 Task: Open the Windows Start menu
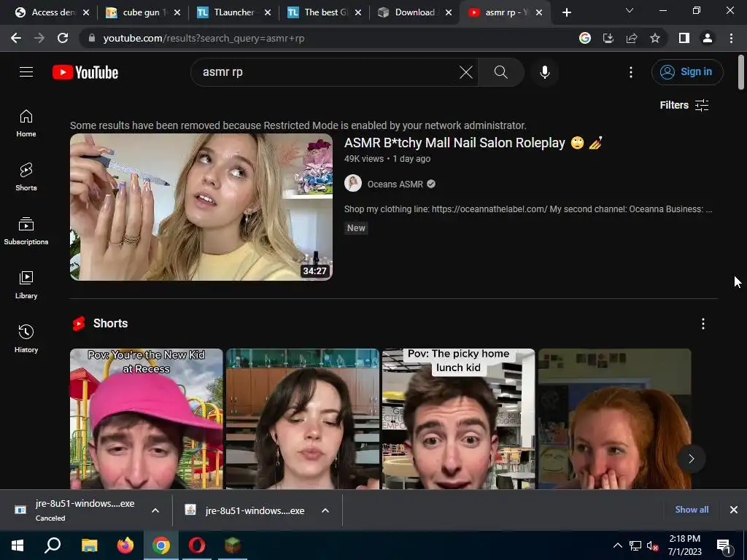[18, 545]
